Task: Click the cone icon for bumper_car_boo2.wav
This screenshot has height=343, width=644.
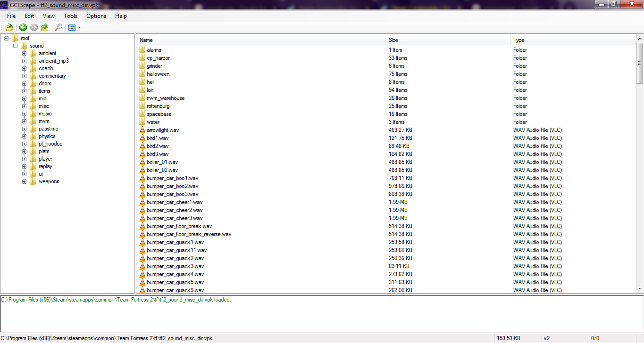Action: click(142, 186)
